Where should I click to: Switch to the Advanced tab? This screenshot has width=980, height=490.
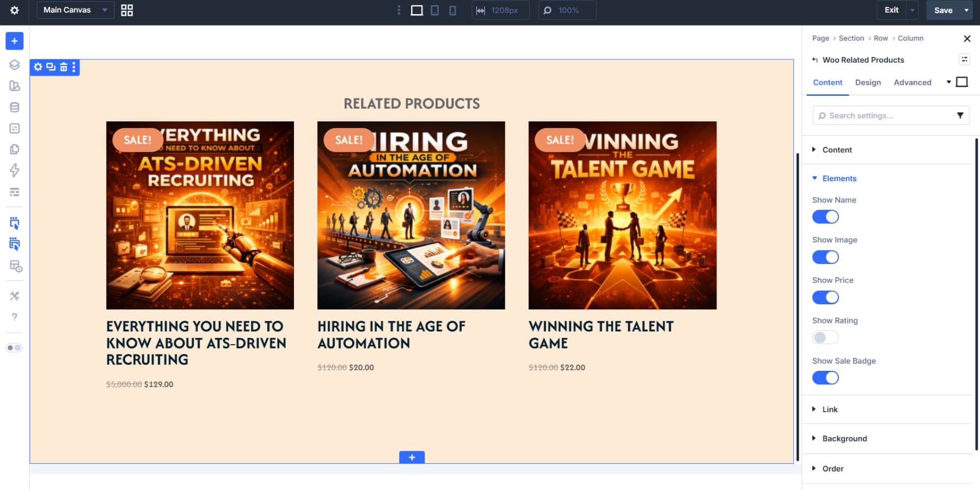[912, 83]
